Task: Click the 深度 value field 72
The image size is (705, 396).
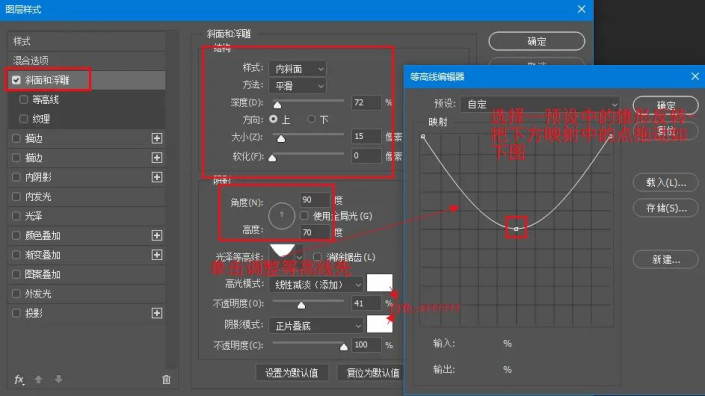Action: point(366,102)
